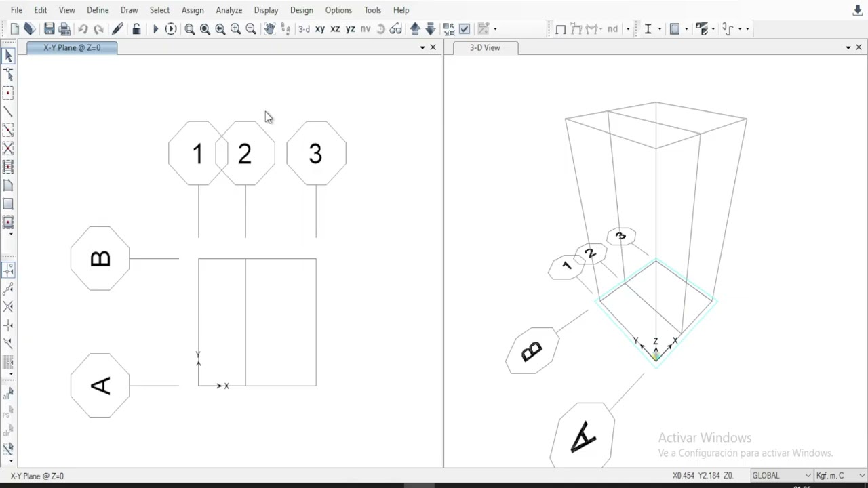Toggle snap to perpendicular projections
The height and width of the screenshot is (488, 868).
pyautogui.click(x=8, y=325)
